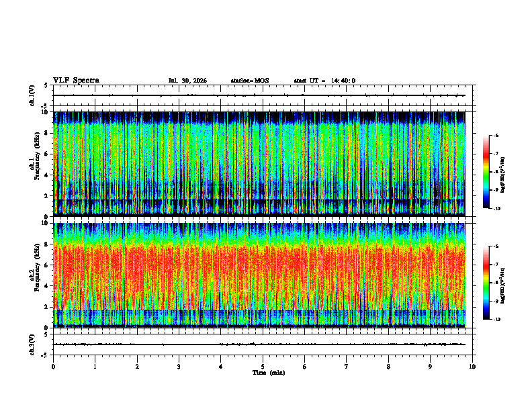Click the ch.1 "Frequency (kHz)" axis label
This screenshot has width=532, height=411.
[x=37, y=156]
